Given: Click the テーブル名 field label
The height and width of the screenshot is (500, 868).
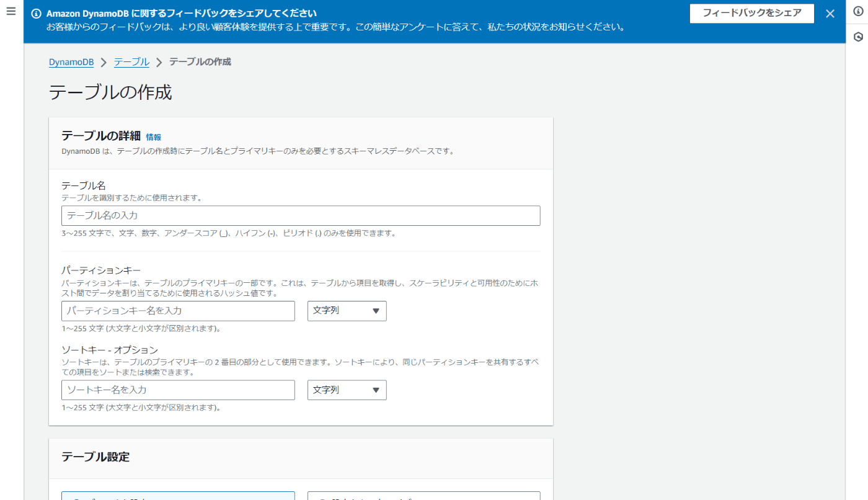Looking at the screenshot, I should [84, 185].
